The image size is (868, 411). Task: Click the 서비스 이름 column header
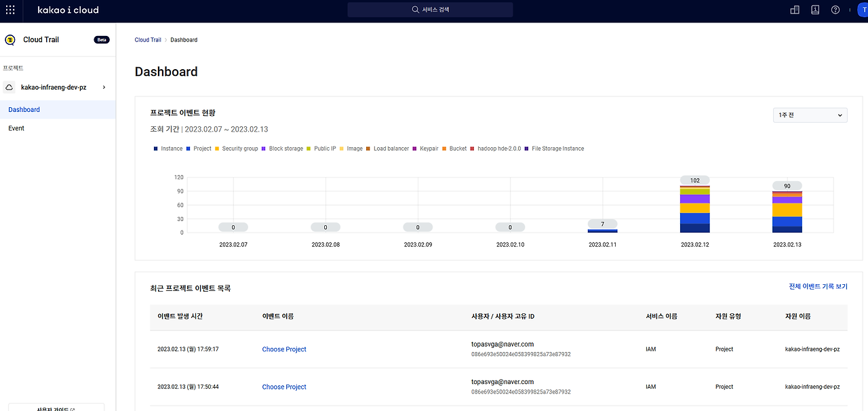tap(662, 316)
